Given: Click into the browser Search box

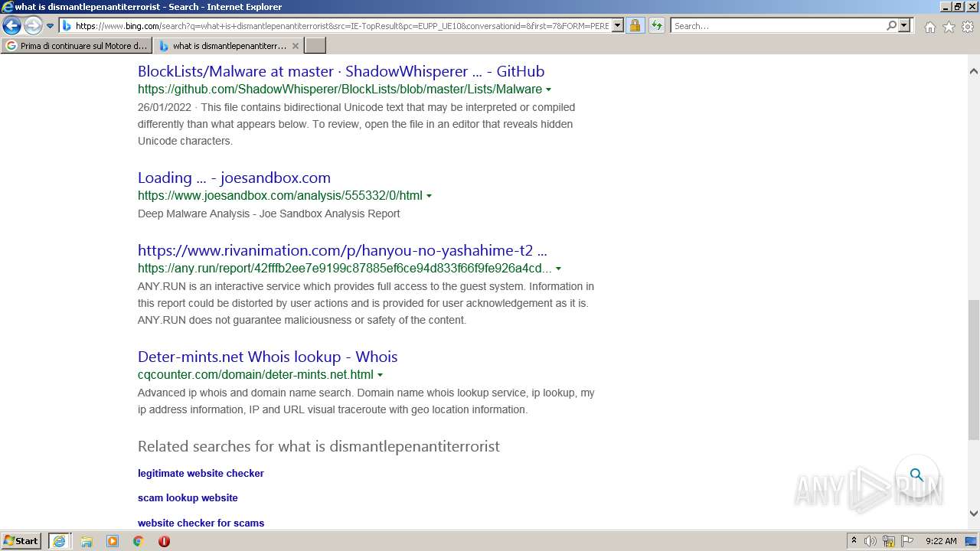Looking at the screenshot, I should 778,26.
